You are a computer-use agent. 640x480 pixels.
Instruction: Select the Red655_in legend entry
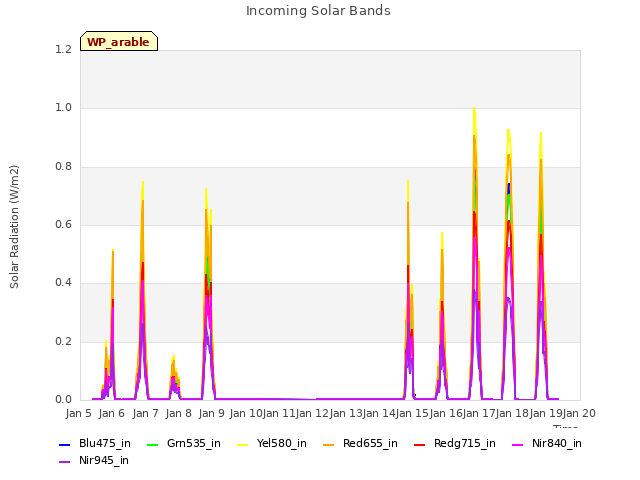[360, 444]
